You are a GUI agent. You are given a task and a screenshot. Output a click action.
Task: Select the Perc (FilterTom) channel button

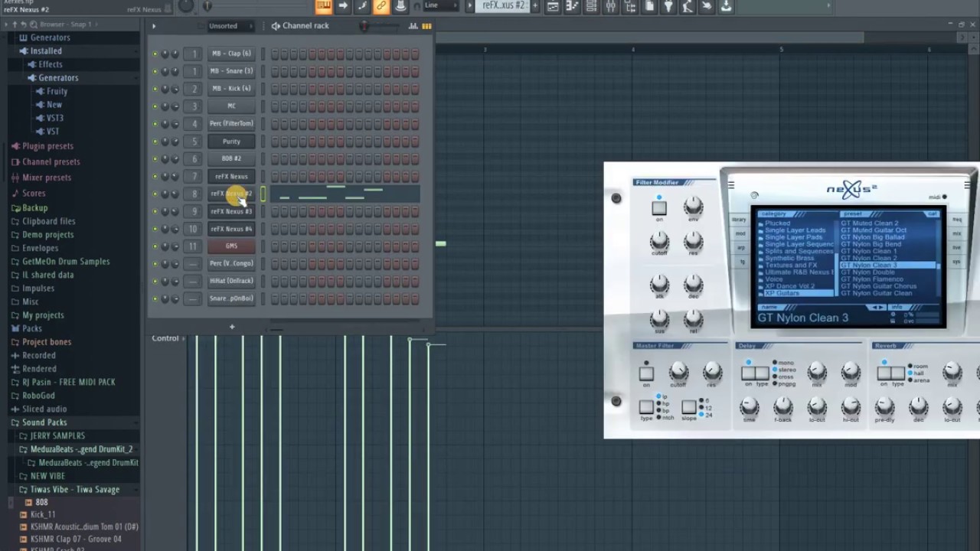231,124
